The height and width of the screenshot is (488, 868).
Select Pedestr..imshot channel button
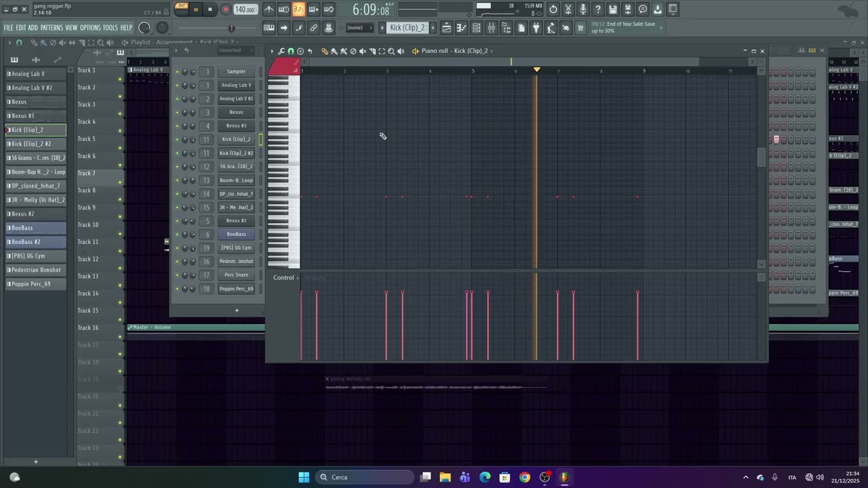coord(236,262)
